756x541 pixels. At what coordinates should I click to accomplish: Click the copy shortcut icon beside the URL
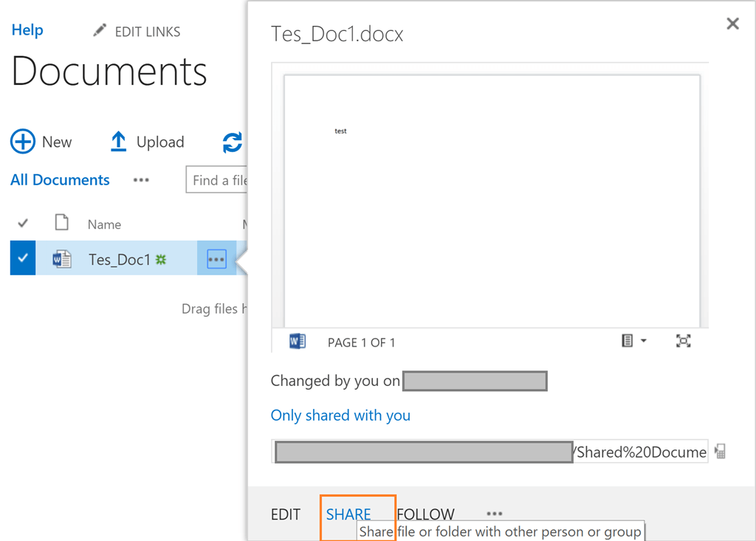click(720, 452)
